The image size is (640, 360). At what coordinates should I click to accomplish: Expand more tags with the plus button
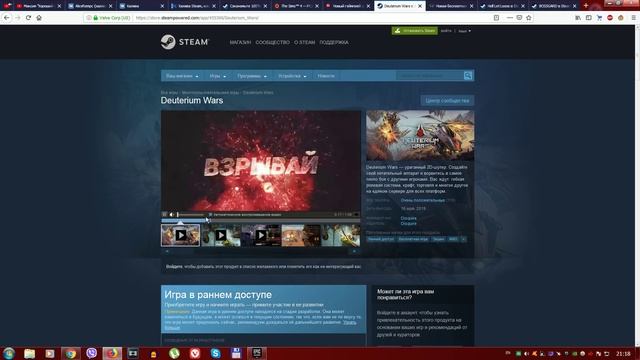(463, 239)
